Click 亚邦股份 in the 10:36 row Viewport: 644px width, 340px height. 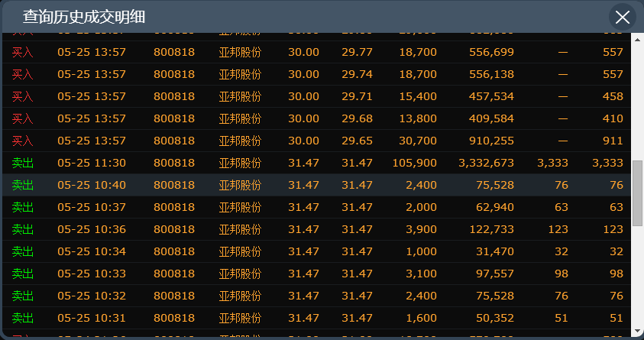pyautogui.click(x=240, y=229)
